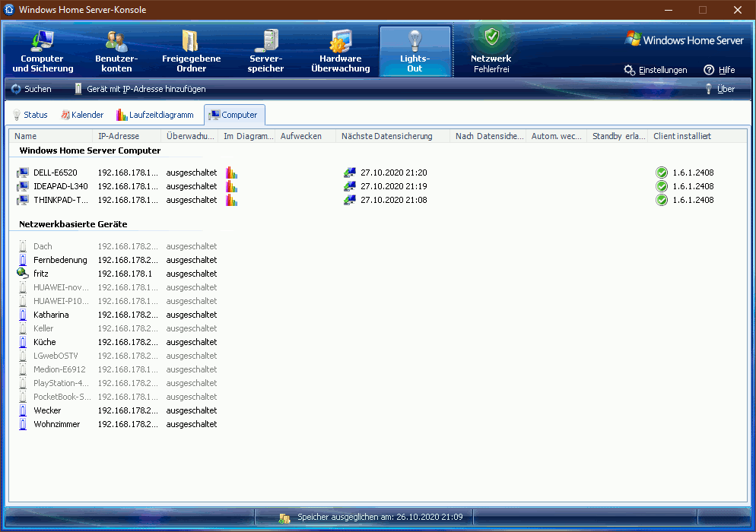This screenshot has height=532, width=756.
Task: Open Freigegebene Ordner section
Action: pos(191,51)
